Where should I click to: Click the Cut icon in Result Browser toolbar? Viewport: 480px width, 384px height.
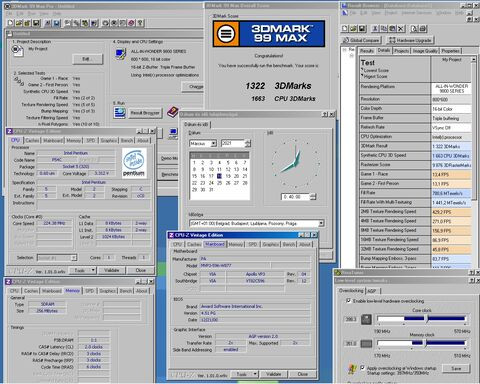coord(375,29)
